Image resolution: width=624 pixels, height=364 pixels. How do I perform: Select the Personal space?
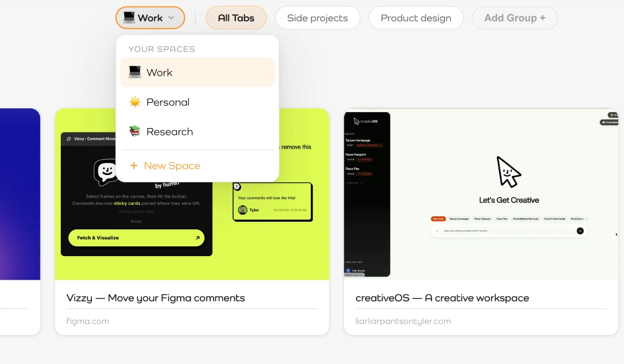point(198,102)
